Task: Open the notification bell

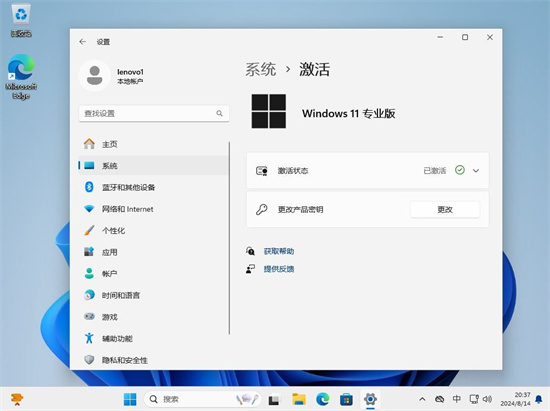Action: coord(539,399)
